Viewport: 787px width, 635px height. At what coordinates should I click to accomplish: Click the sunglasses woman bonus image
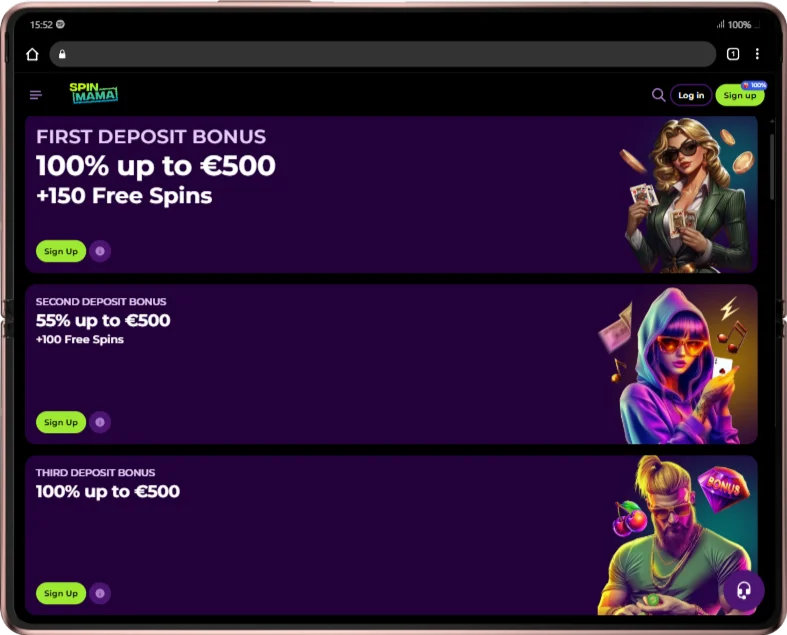point(688,195)
